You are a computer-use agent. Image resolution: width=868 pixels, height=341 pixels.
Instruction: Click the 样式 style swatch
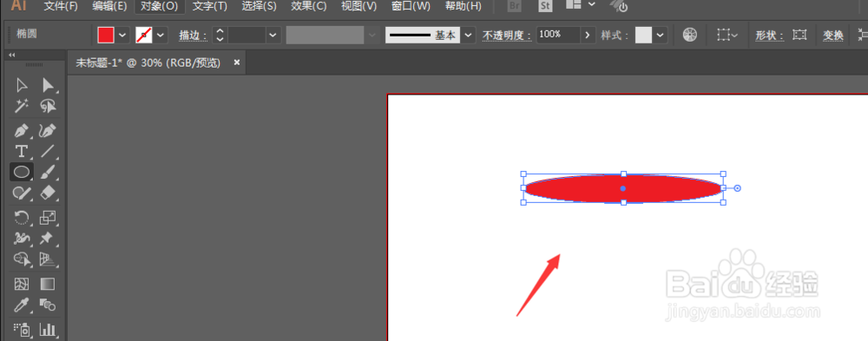[x=643, y=35]
